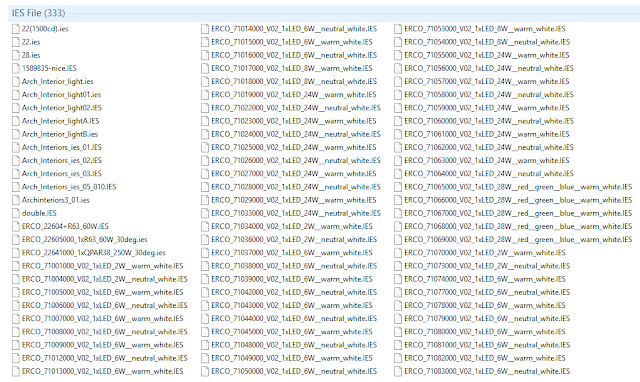Select file name ERCO_71004000 2W neutral_white

pos(104,279)
